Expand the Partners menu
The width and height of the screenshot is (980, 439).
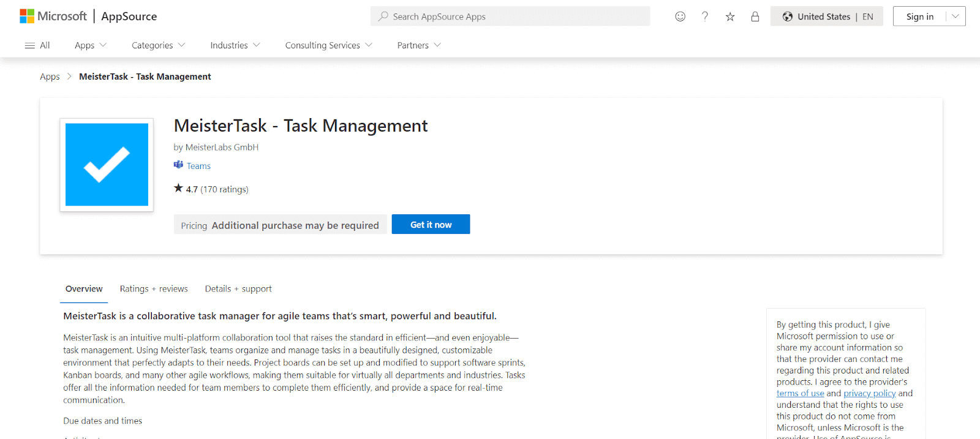(420, 45)
